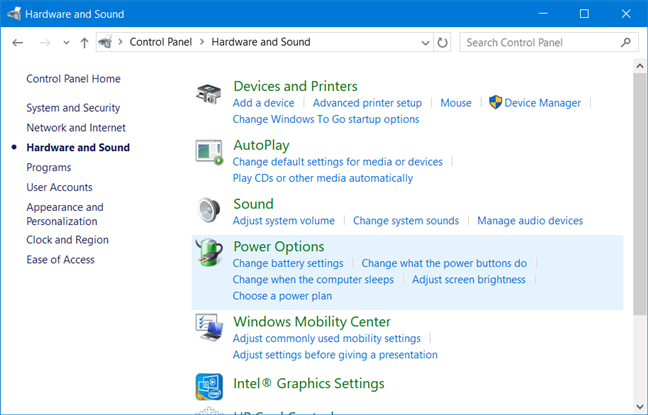This screenshot has height=415, width=648.
Task: Maximize the Hardware and Sound window
Action: [584, 14]
